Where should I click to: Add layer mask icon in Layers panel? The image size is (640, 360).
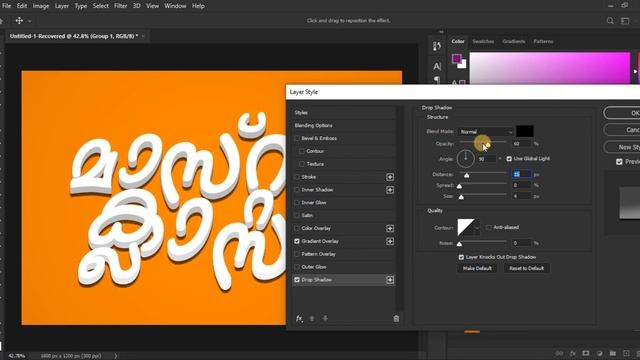point(586,353)
